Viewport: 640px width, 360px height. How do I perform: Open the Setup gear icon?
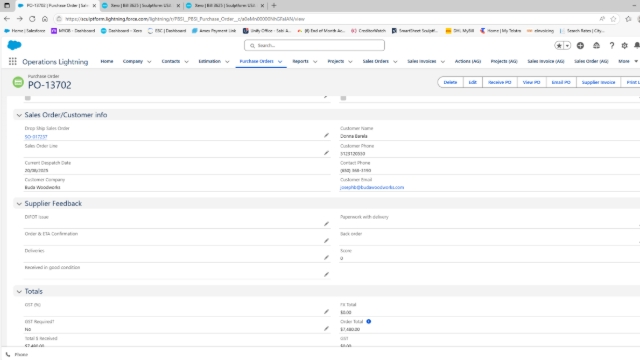click(624, 45)
